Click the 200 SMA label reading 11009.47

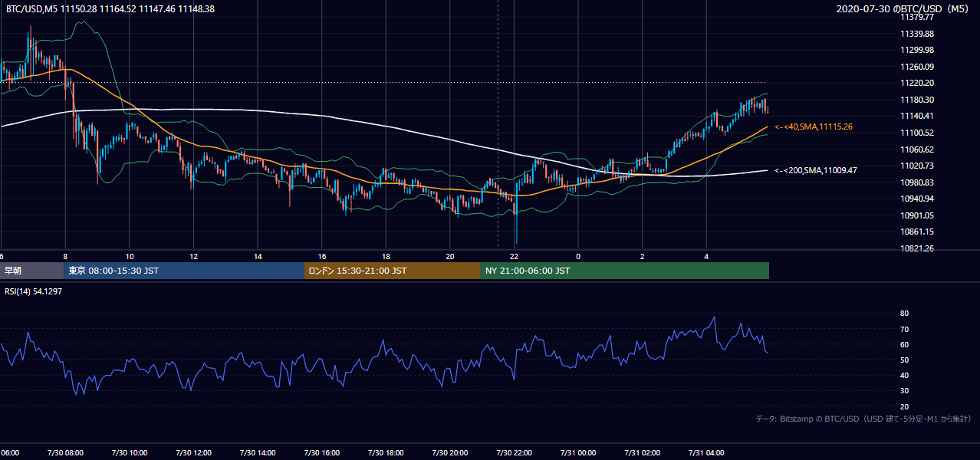tap(817, 170)
